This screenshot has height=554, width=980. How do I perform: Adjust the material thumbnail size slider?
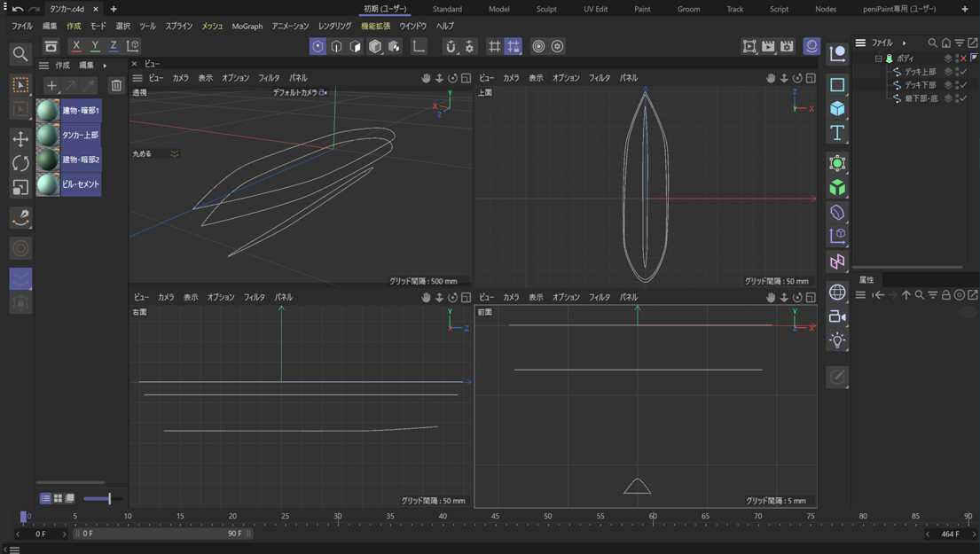[109, 499]
